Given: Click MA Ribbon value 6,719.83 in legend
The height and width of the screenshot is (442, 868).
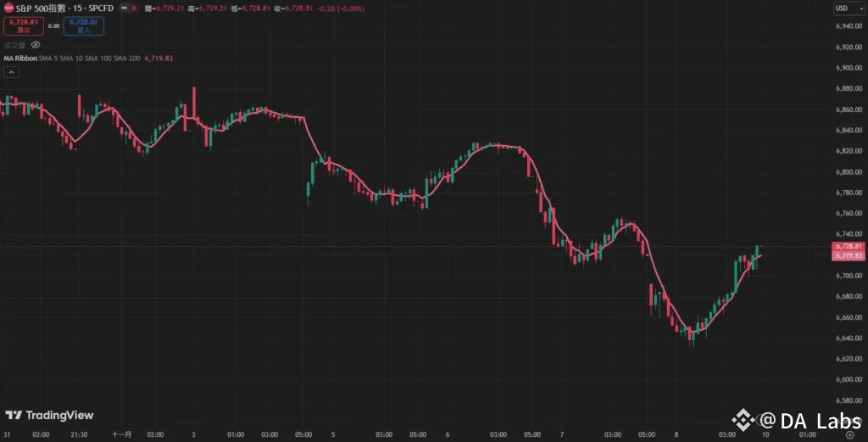Looking at the screenshot, I should [159, 59].
